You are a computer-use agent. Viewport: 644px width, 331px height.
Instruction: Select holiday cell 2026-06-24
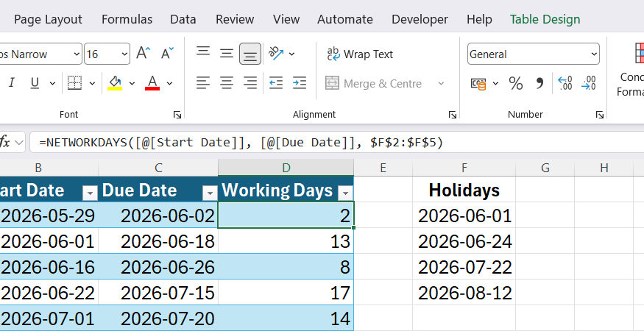click(464, 241)
